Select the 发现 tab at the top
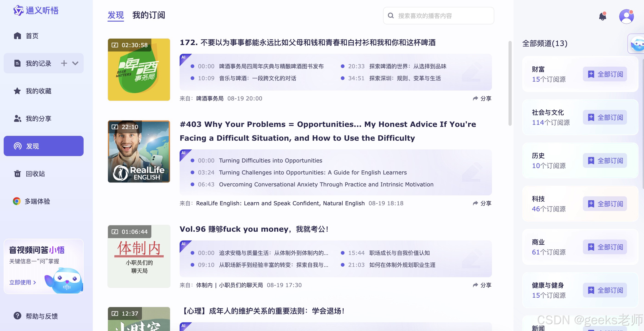Viewport: 644px width, 331px height. coord(116,15)
